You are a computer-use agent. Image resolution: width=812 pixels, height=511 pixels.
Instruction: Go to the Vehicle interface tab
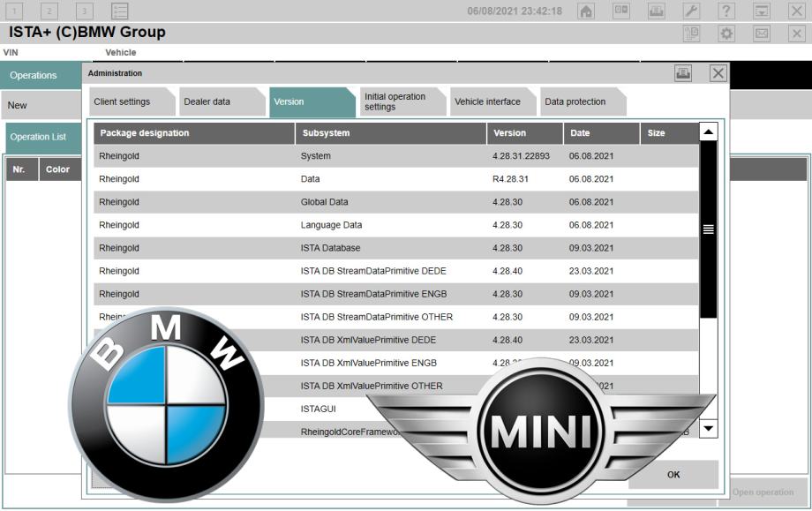tap(487, 101)
